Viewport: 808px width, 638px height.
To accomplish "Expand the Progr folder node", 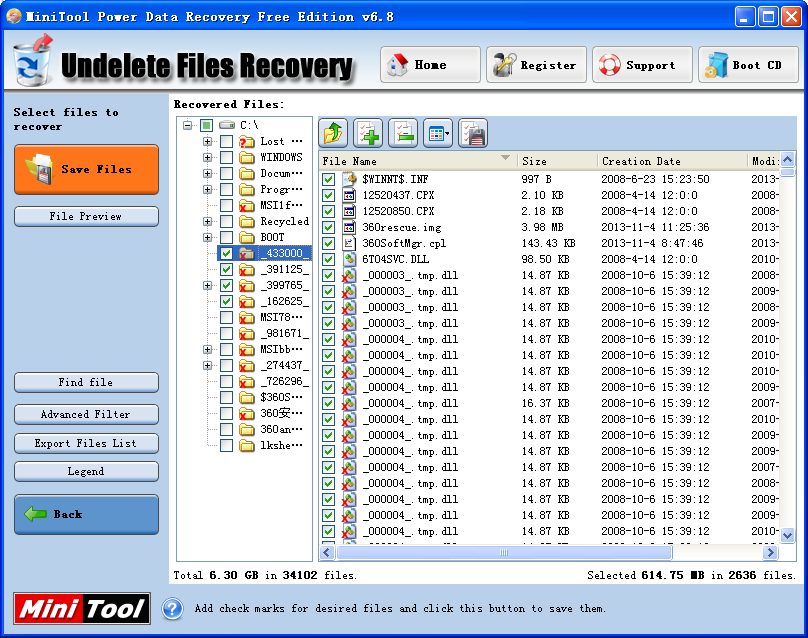I will 207,189.
